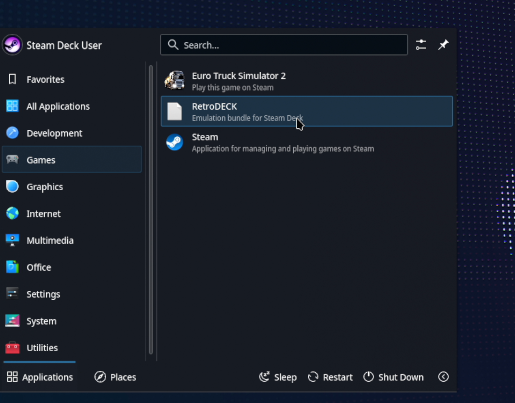This screenshot has width=515, height=403.
Task: Click the Shut Down button
Action: pos(393,377)
